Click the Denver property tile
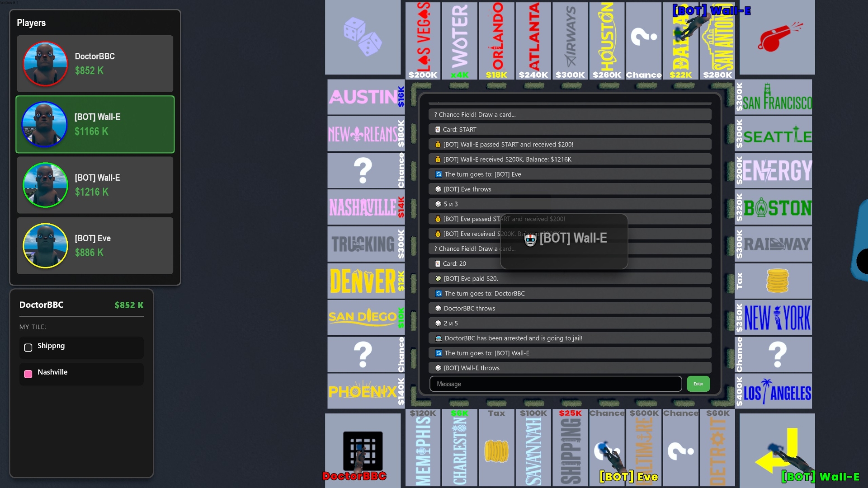Viewport: 868px width, 488px height. [365, 281]
